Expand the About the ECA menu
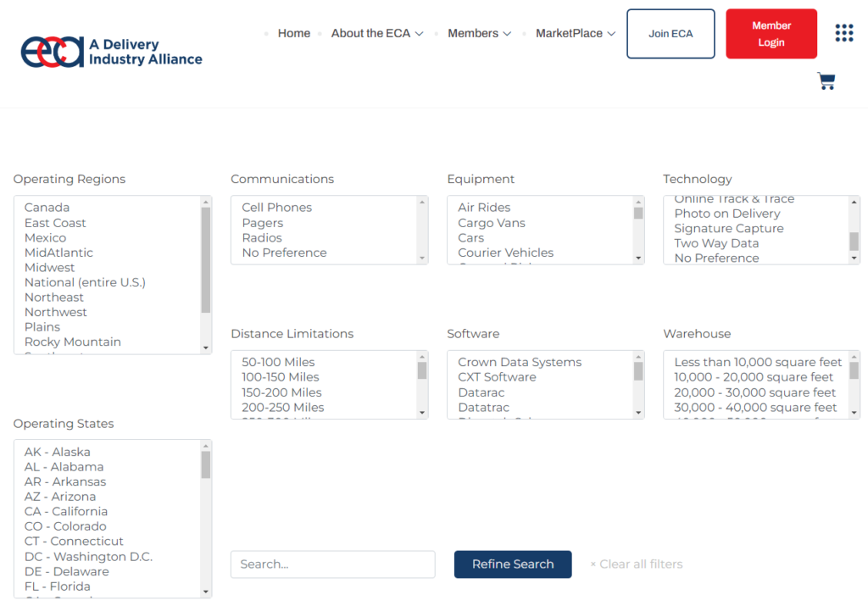The width and height of the screenshot is (868, 606). (376, 34)
